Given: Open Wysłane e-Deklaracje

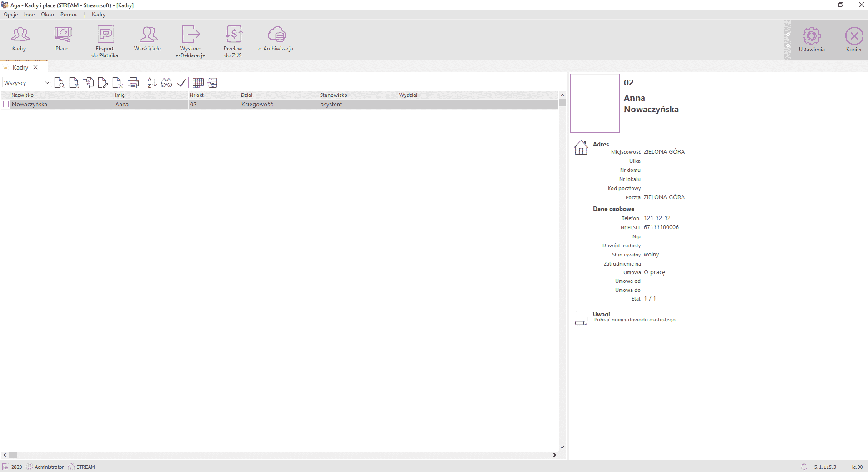Looking at the screenshot, I should click(x=191, y=41).
